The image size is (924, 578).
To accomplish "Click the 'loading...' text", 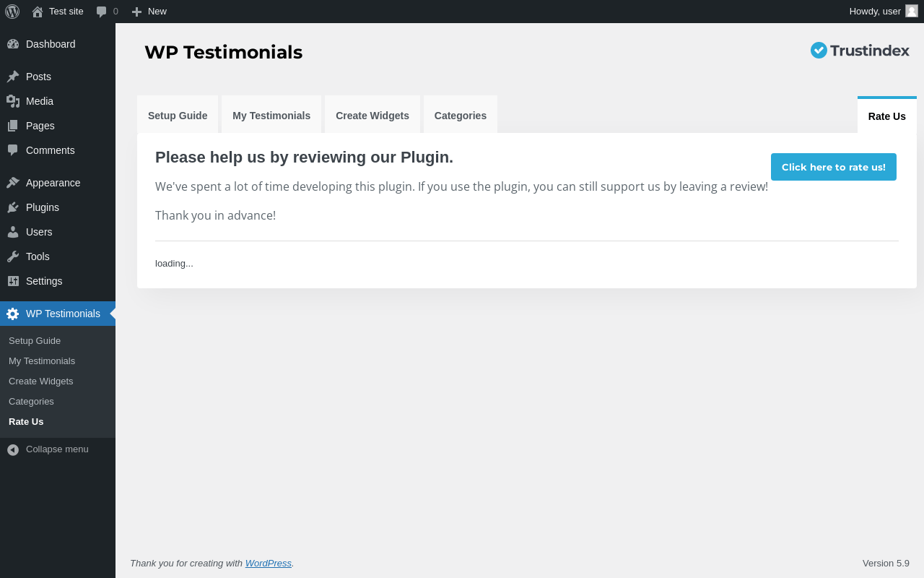I will pyautogui.click(x=174, y=263).
